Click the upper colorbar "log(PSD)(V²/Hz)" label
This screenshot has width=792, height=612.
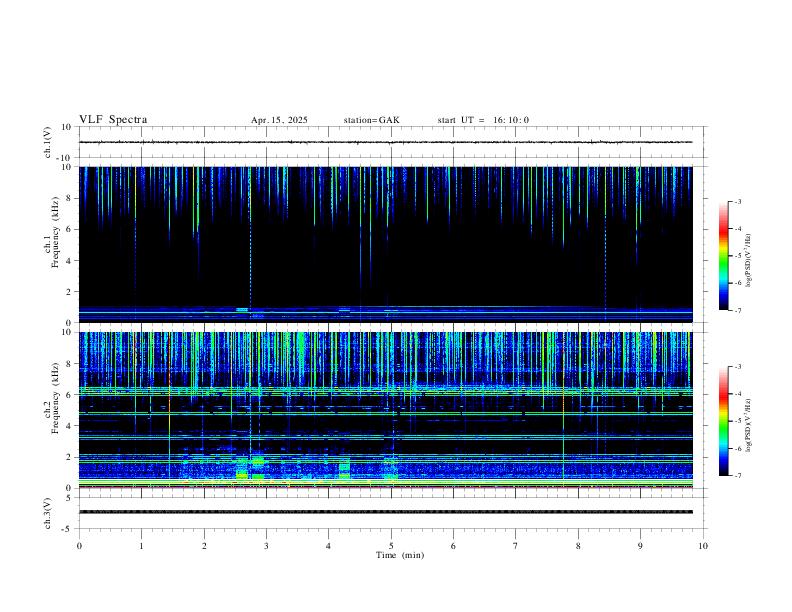(x=749, y=261)
